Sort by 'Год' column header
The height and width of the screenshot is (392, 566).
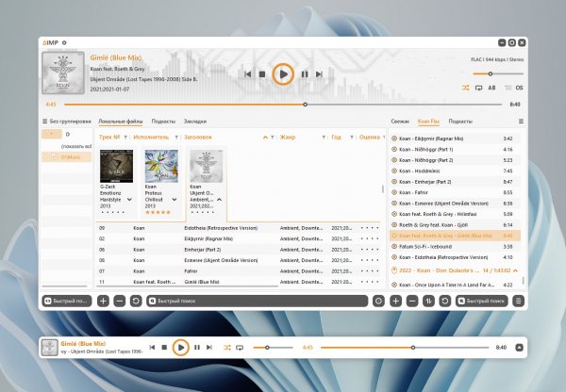click(336, 137)
